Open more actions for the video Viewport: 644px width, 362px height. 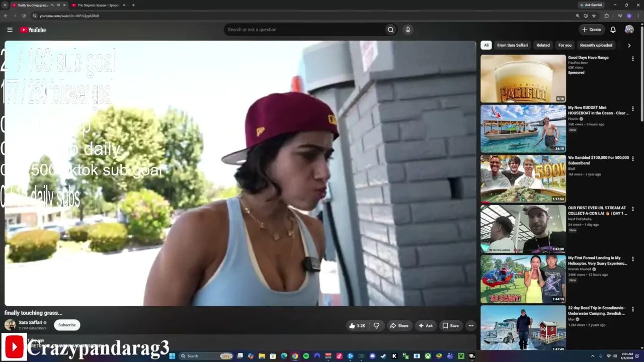click(x=471, y=326)
